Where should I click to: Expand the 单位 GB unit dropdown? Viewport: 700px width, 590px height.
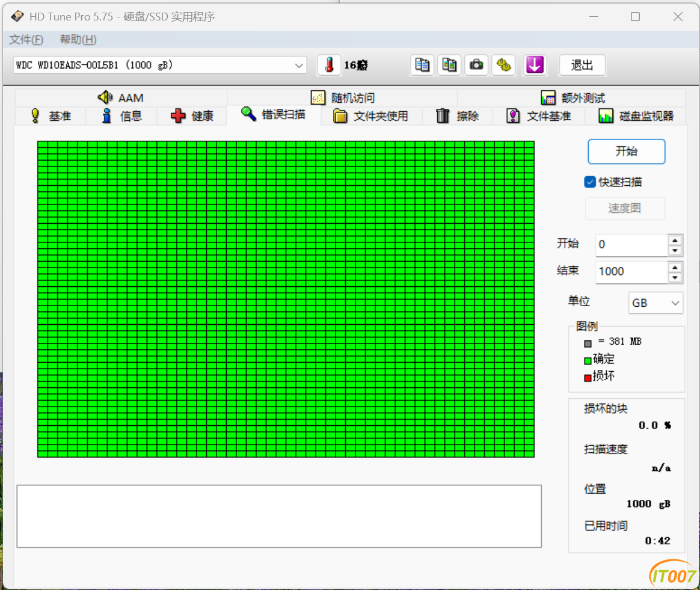click(x=655, y=303)
